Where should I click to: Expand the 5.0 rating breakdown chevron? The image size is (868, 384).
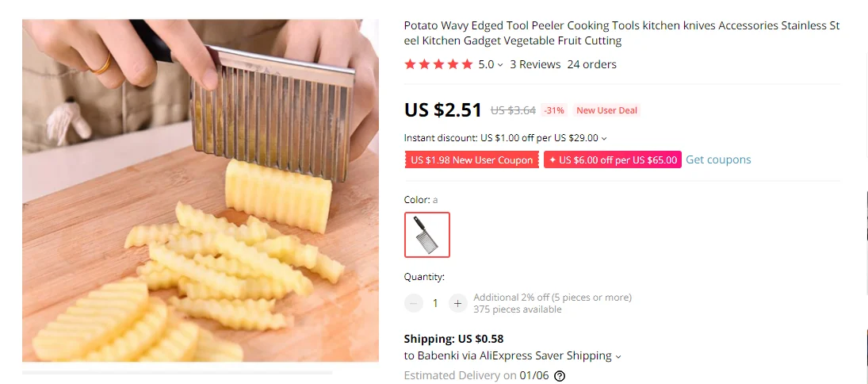[x=500, y=65]
